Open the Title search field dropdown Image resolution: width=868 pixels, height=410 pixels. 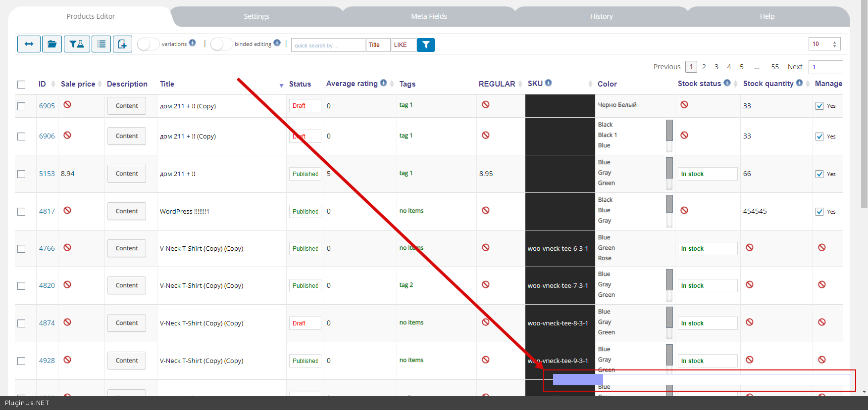[378, 45]
